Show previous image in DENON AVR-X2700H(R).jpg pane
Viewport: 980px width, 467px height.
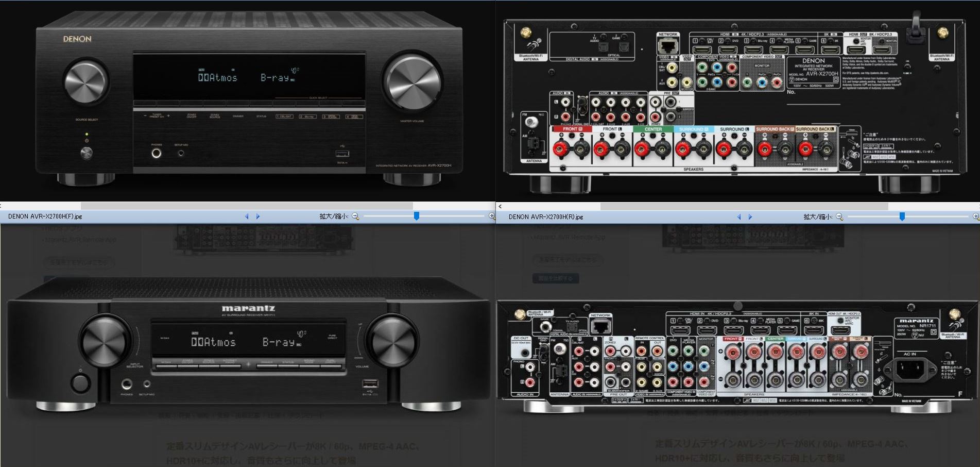[739, 217]
